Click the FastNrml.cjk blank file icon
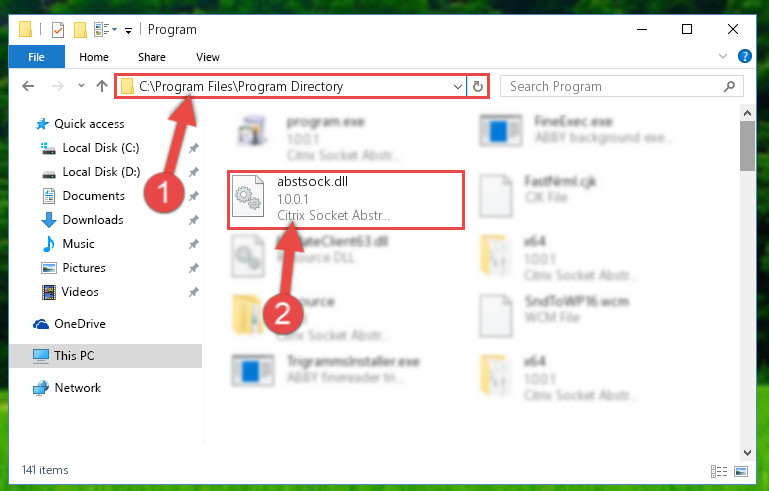769x491 pixels. (x=496, y=196)
